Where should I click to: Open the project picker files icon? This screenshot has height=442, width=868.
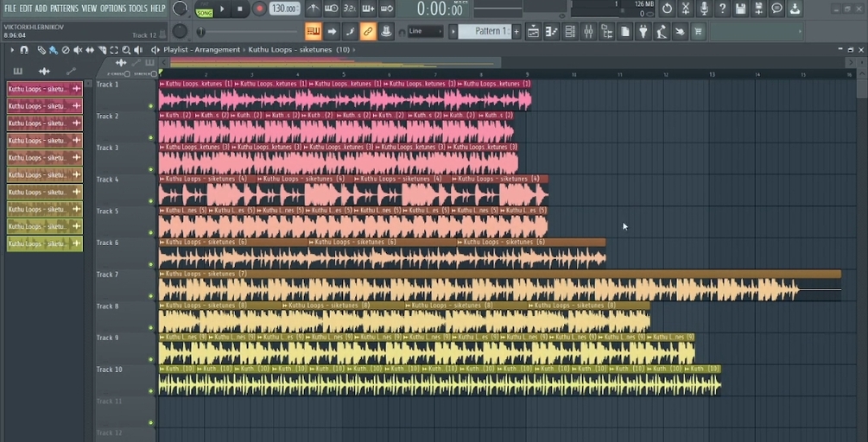pyautogui.click(x=625, y=32)
